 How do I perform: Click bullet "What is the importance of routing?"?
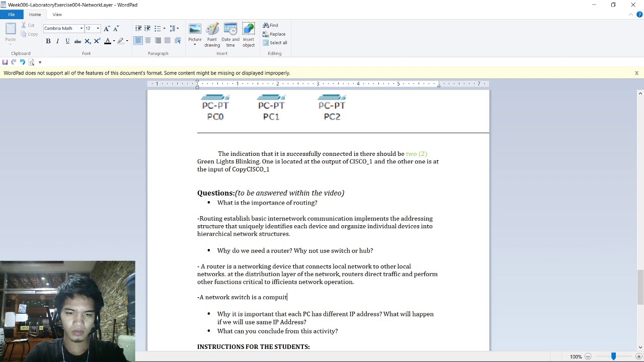267,203
